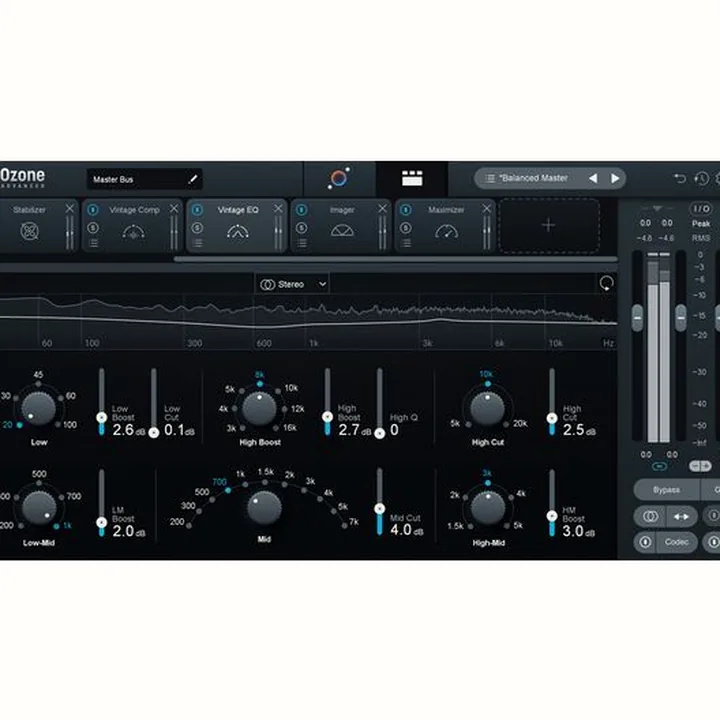Viewport: 720px width, 720px height.
Task: Open Vintage EQ module preset list
Action: point(197,243)
